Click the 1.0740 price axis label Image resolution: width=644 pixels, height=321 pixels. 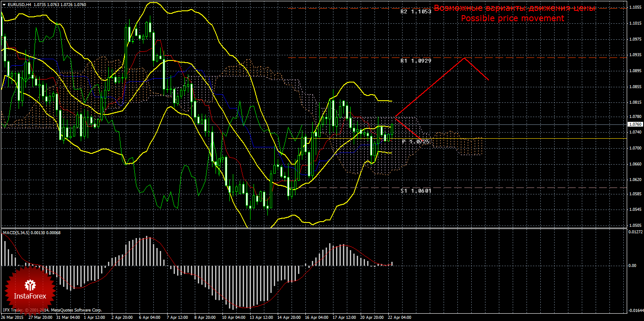(635, 132)
